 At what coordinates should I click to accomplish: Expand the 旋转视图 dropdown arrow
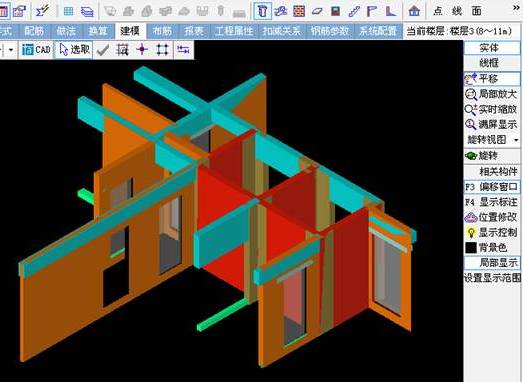point(516,140)
